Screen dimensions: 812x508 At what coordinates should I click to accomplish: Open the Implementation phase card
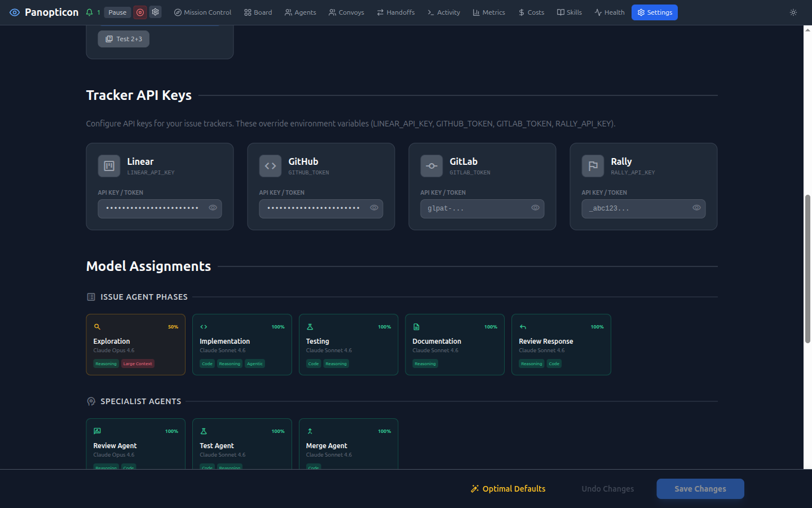click(x=242, y=344)
